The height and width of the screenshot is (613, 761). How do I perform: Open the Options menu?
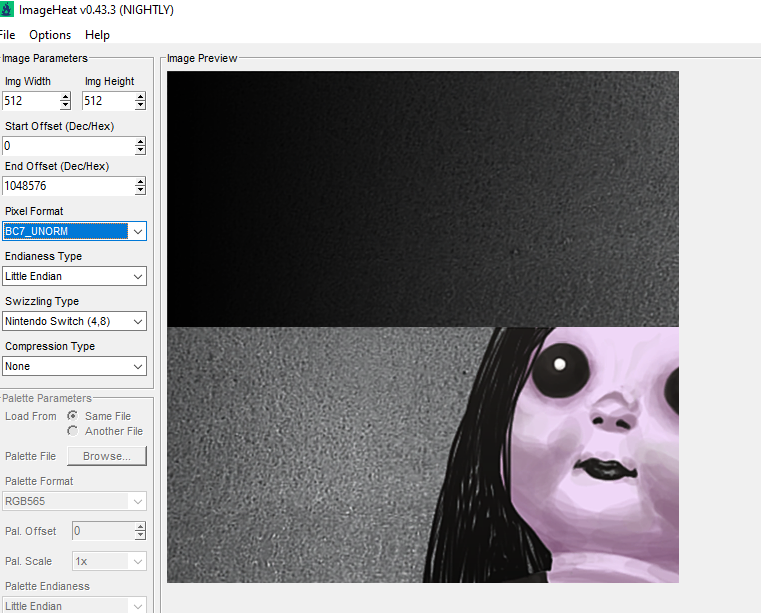pyautogui.click(x=50, y=35)
